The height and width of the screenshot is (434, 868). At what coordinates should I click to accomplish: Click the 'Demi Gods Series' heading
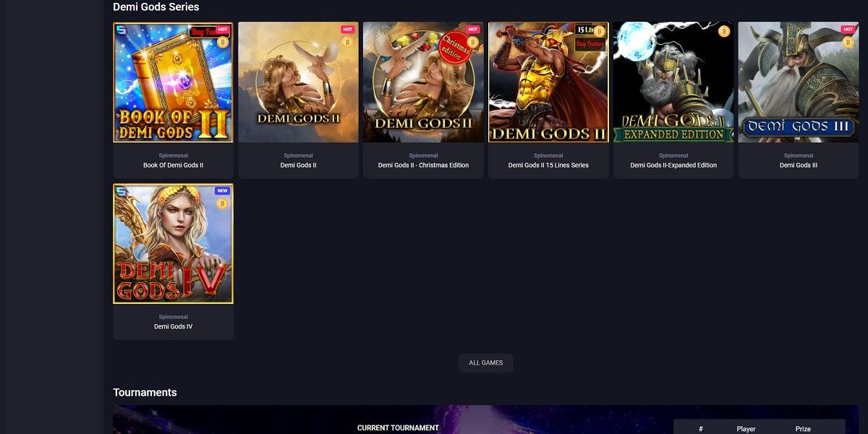156,7
